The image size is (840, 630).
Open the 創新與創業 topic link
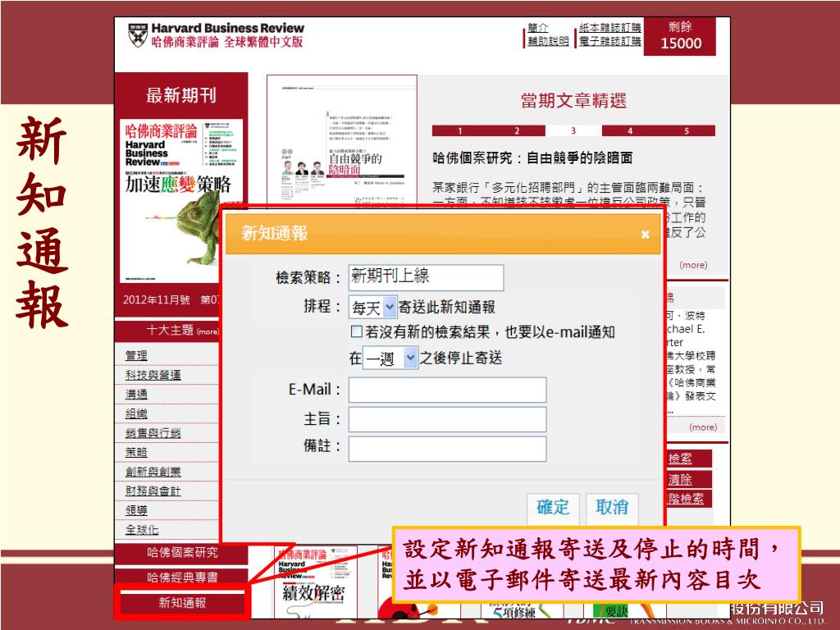tap(153, 472)
